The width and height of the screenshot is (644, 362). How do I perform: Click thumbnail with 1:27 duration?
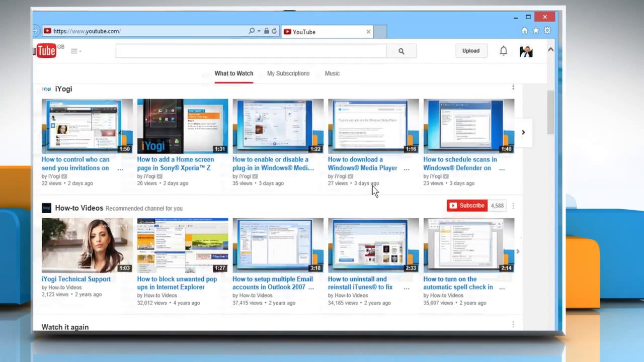click(x=182, y=245)
